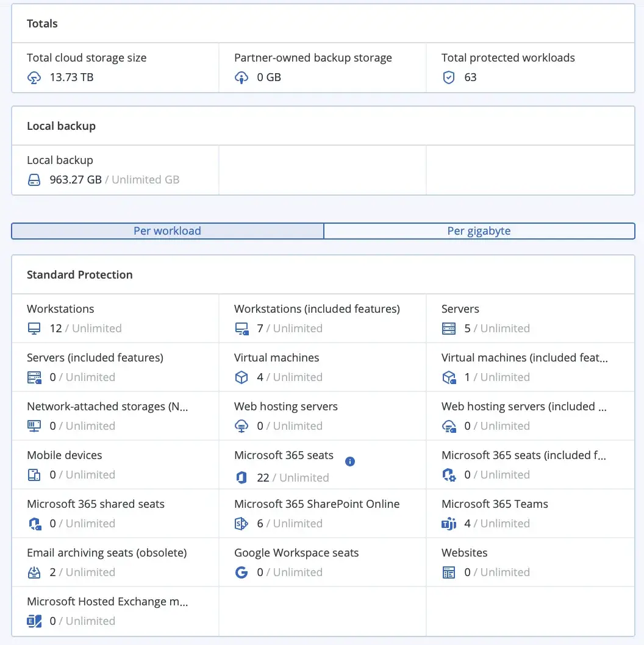Select the Mobile devices icon
This screenshot has width=644, height=645.
click(x=34, y=476)
